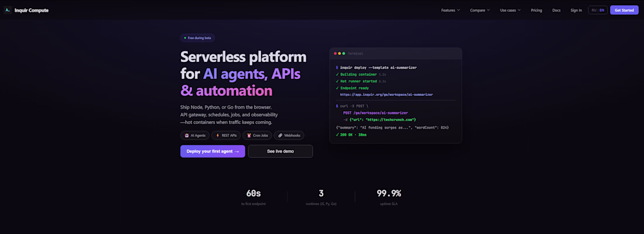This screenshot has height=234, width=644.
Task: Click the red terminal window dot
Action: click(335, 53)
